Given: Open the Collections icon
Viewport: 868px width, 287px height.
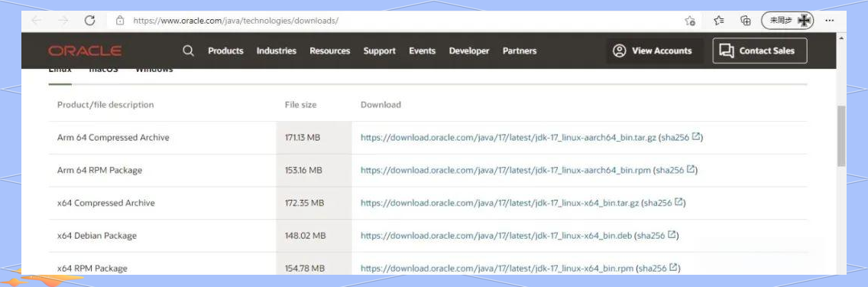Looking at the screenshot, I should [x=746, y=21].
